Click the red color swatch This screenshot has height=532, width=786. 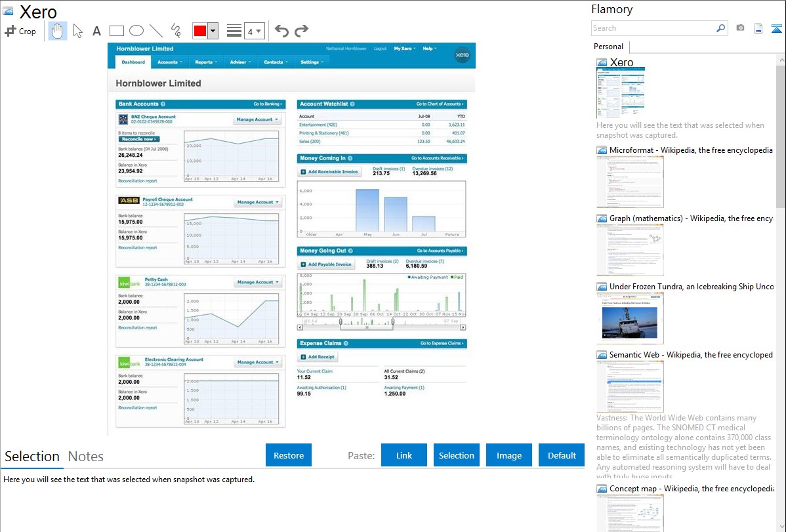click(200, 31)
